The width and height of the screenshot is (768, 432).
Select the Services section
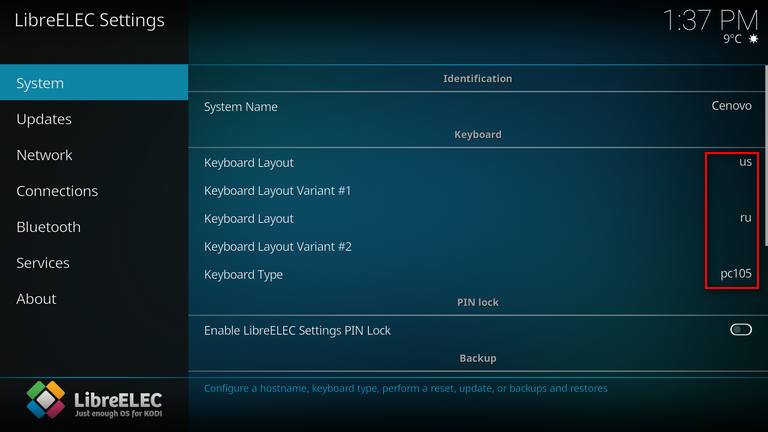(x=94, y=263)
